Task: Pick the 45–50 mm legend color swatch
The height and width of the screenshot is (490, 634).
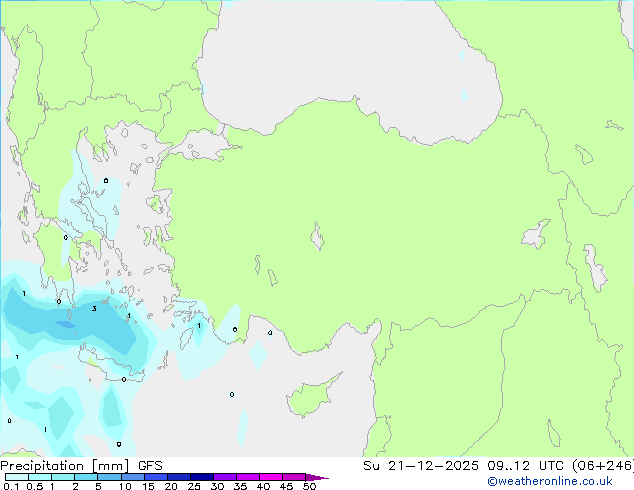Action: [294, 477]
